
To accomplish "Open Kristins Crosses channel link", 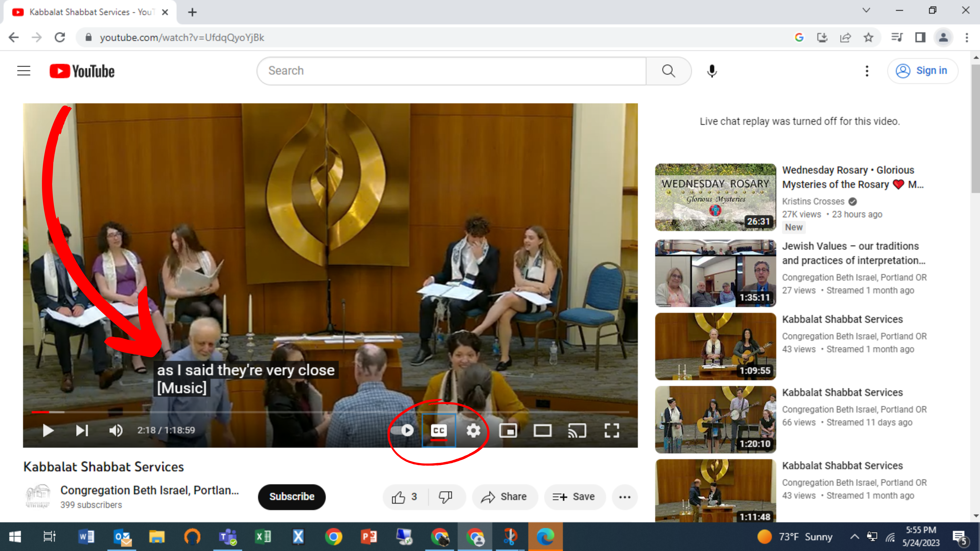I will [813, 201].
